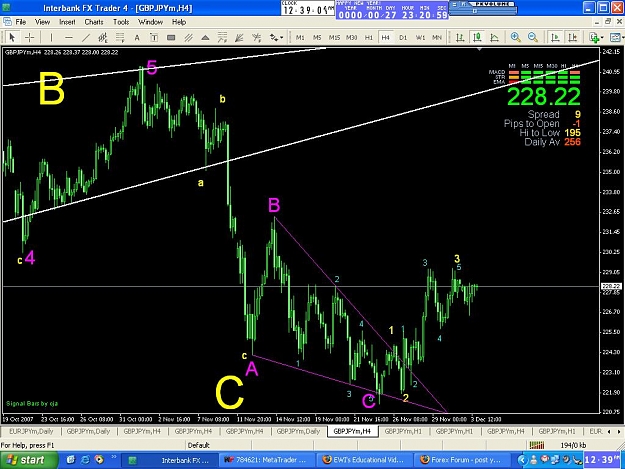The image size is (625, 469).
Task: Pick the Trendline drawing tool
Action: pyautogui.click(x=86, y=37)
